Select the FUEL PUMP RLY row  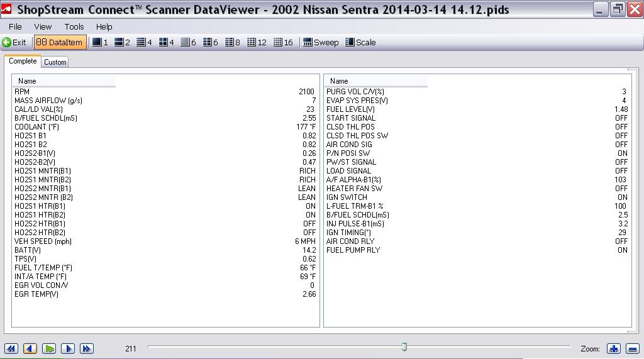[x=477, y=250]
